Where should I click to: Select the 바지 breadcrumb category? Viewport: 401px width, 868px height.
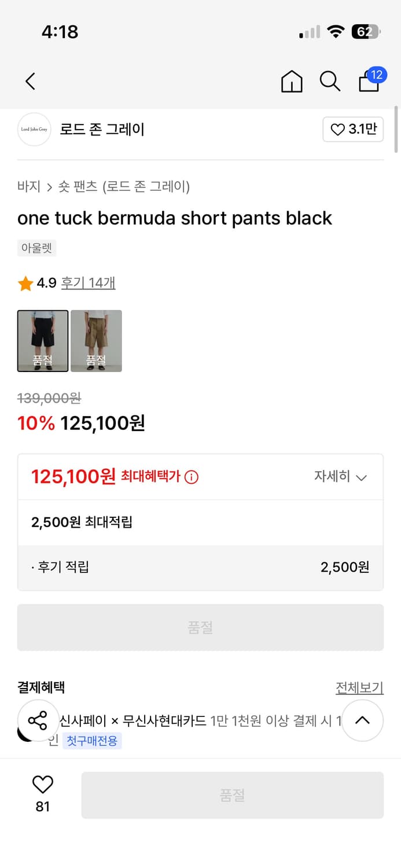[x=29, y=187]
